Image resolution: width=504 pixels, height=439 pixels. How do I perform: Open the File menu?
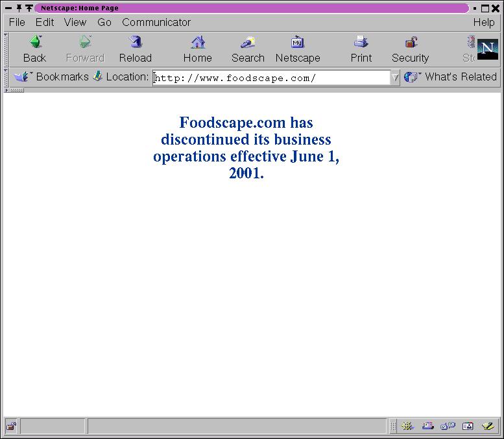tap(17, 22)
